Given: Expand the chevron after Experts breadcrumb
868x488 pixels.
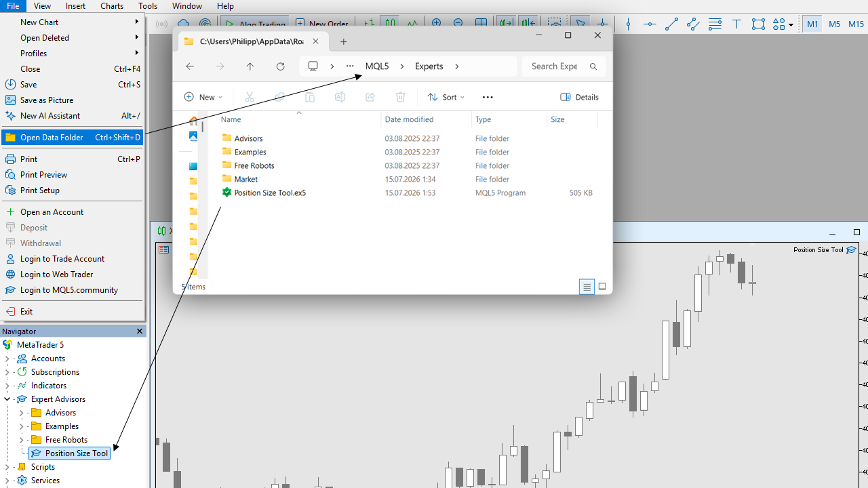Looking at the screenshot, I should 457,66.
